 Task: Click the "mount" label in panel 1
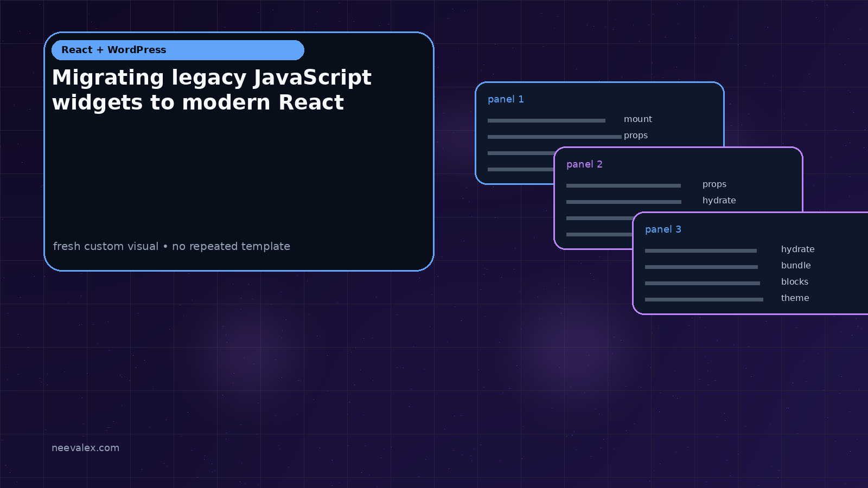click(638, 119)
